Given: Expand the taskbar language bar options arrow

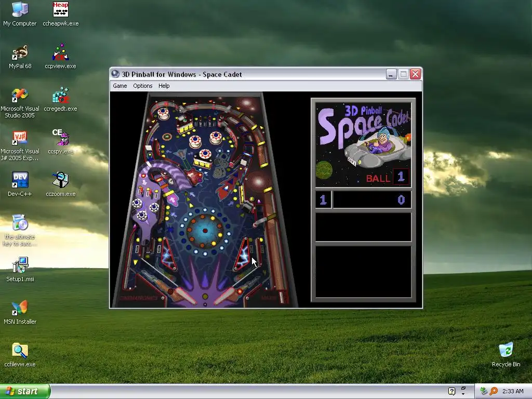Looking at the screenshot, I should pos(463,394).
